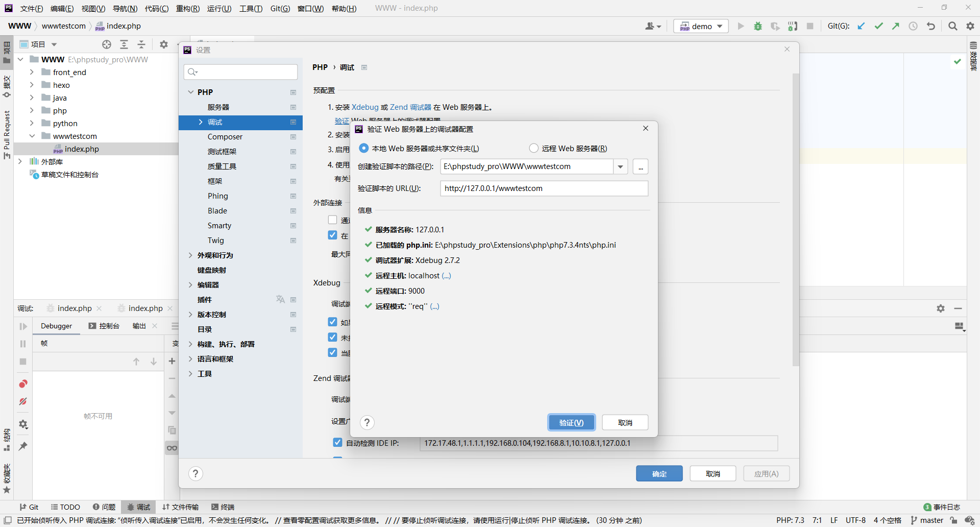Click the view breakpoints red icon

23,384
